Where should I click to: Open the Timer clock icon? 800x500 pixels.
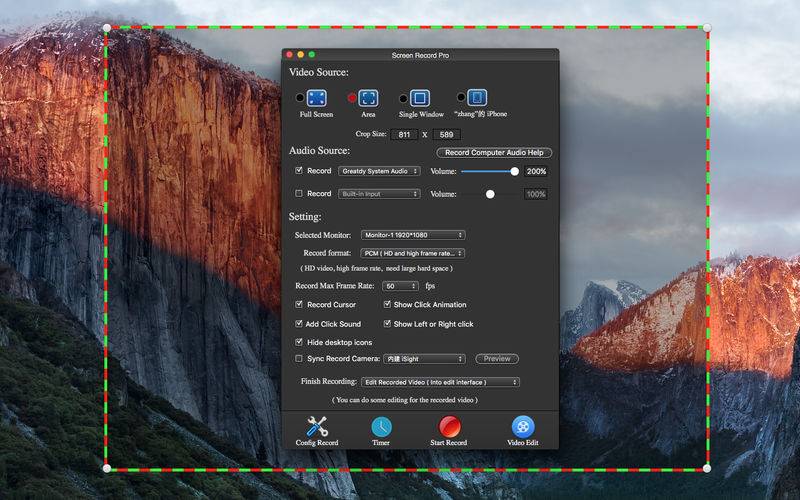(381, 427)
